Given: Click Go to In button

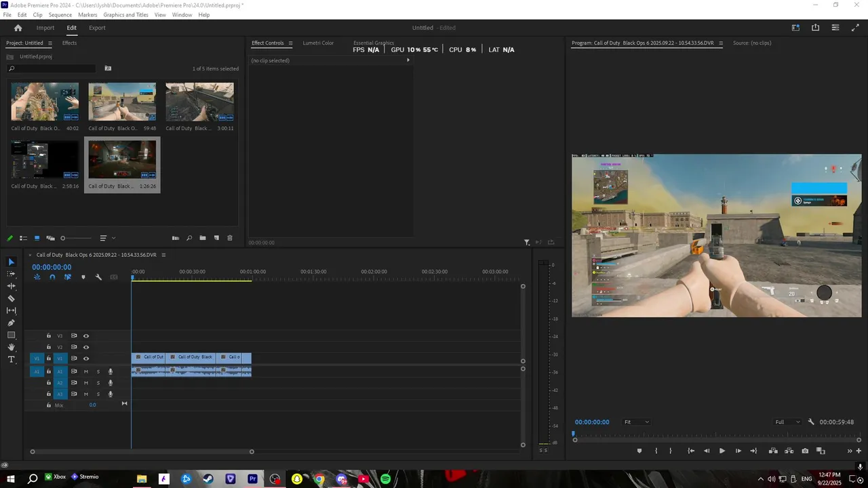Looking at the screenshot, I should click(690, 451).
